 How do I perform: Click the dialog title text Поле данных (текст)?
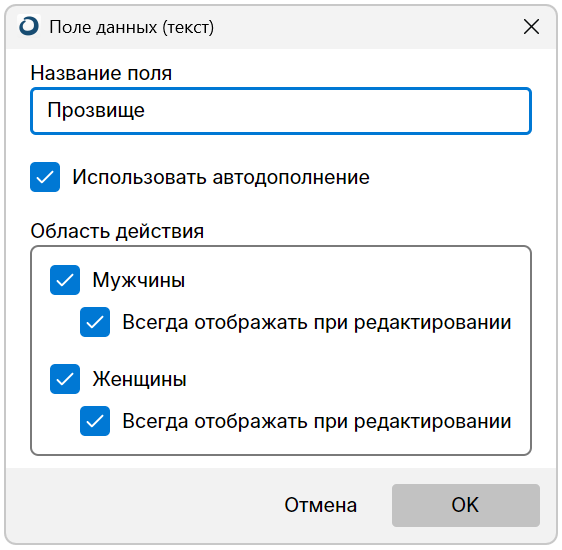pos(132,27)
